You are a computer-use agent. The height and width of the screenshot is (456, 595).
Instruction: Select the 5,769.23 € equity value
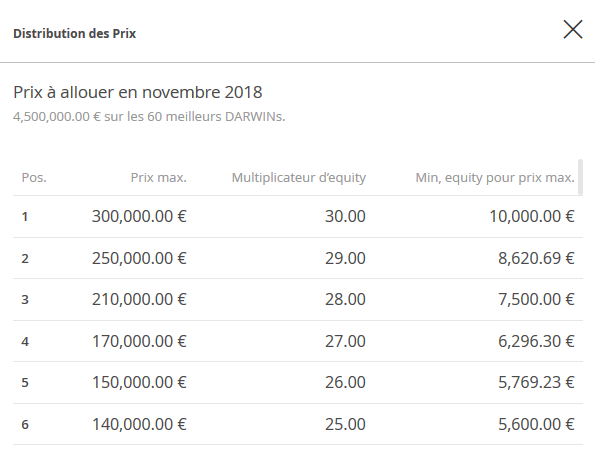coord(536,382)
